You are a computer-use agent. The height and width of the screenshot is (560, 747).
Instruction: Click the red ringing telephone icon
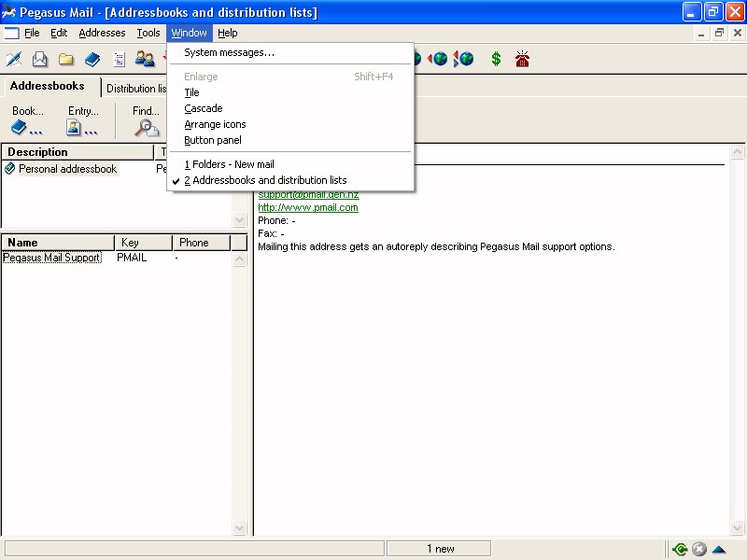522,59
